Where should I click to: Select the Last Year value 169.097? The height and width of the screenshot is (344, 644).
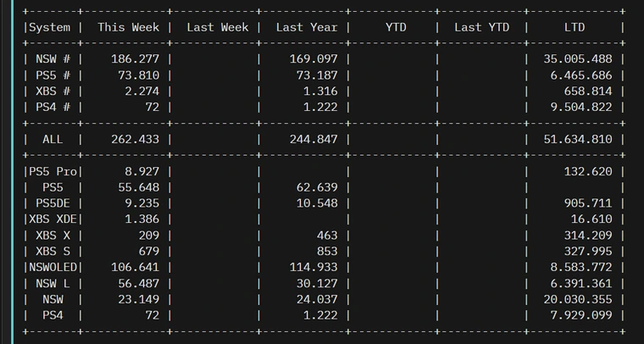[x=314, y=59]
